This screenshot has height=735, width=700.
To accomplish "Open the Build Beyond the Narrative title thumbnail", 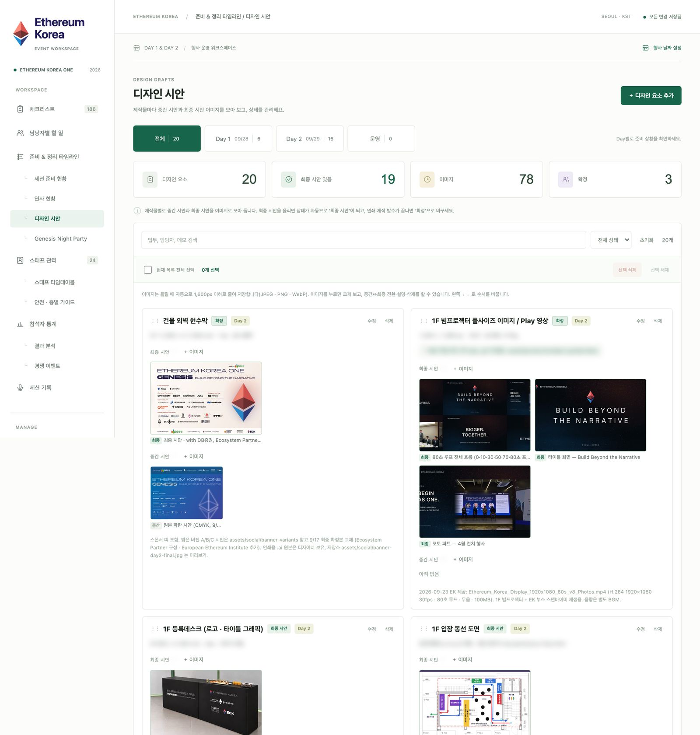I will click(x=591, y=415).
